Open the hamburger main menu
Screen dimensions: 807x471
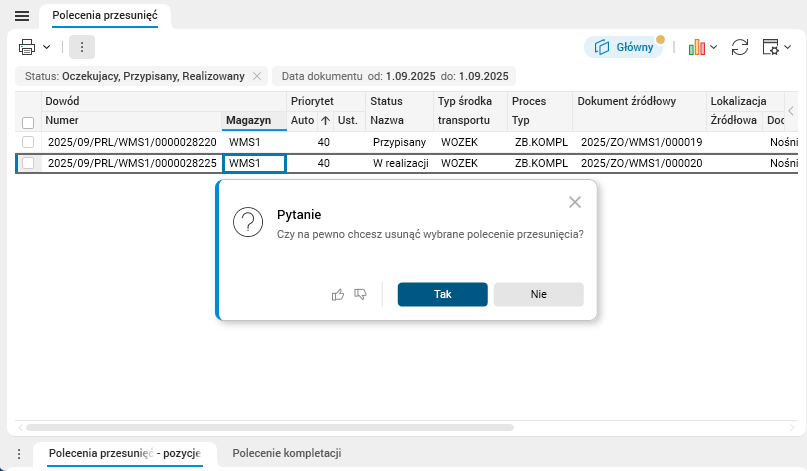click(x=22, y=16)
